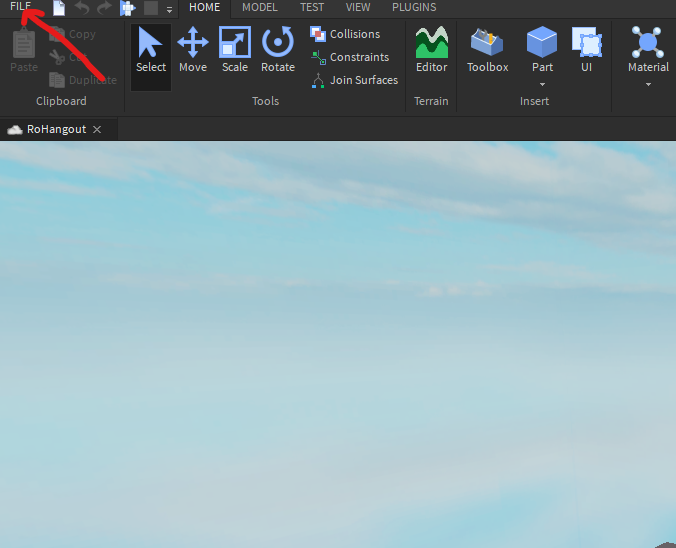Activate the Scale tool
Viewport: 676px width, 548px height.
235,49
